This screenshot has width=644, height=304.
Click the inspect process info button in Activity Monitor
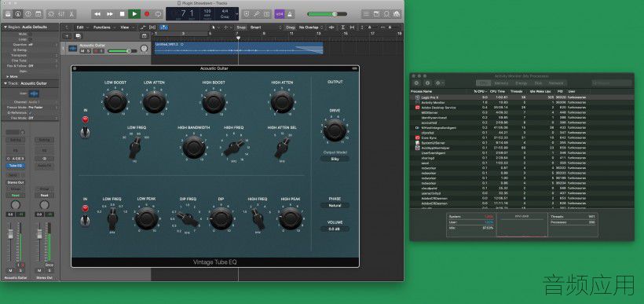426,83
